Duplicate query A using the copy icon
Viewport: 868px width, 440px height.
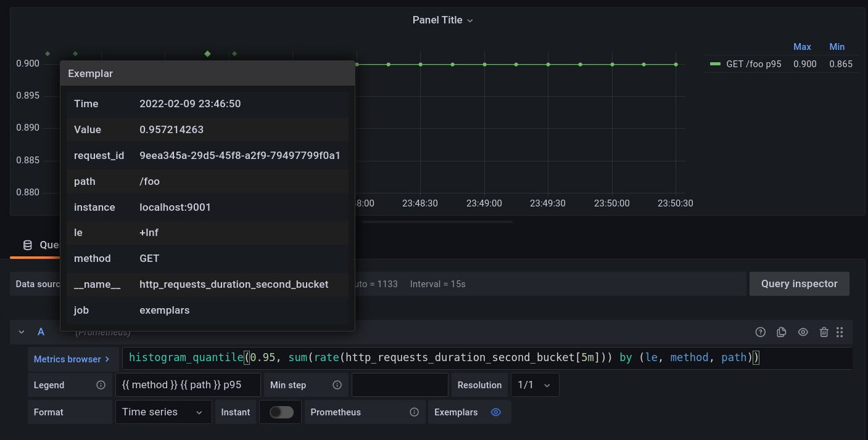pyautogui.click(x=781, y=332)
